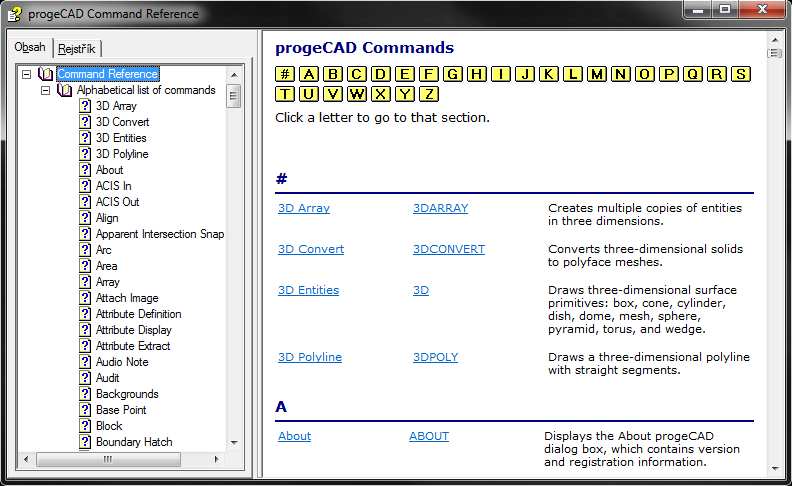The image size is (792, 486).
Task: Jump to the K section letter button
Action: tap(549, 74)
